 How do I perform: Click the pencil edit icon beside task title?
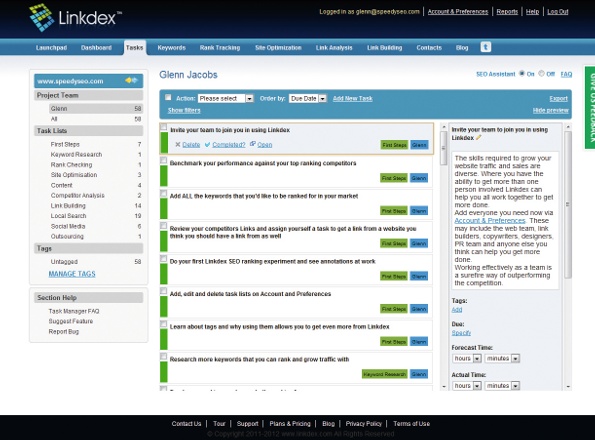pyautogui.click(x=479, y=138)
